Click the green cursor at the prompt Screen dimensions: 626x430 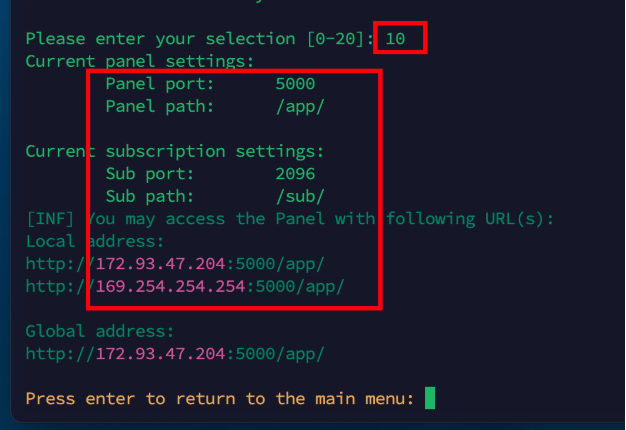click(x=430, y=398)
